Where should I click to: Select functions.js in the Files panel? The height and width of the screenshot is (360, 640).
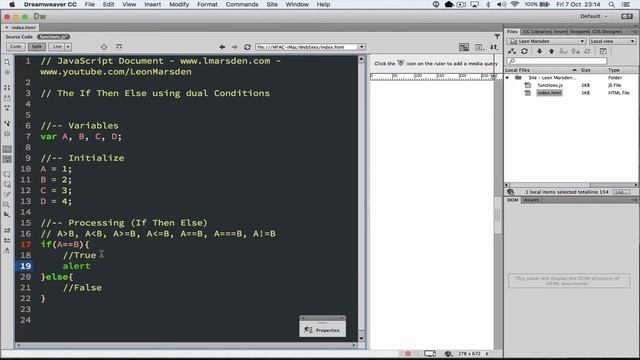click(x=550, y=85)
